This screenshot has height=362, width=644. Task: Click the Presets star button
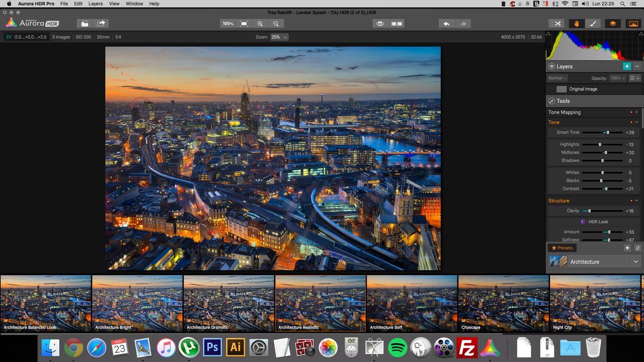pos(562,248)
